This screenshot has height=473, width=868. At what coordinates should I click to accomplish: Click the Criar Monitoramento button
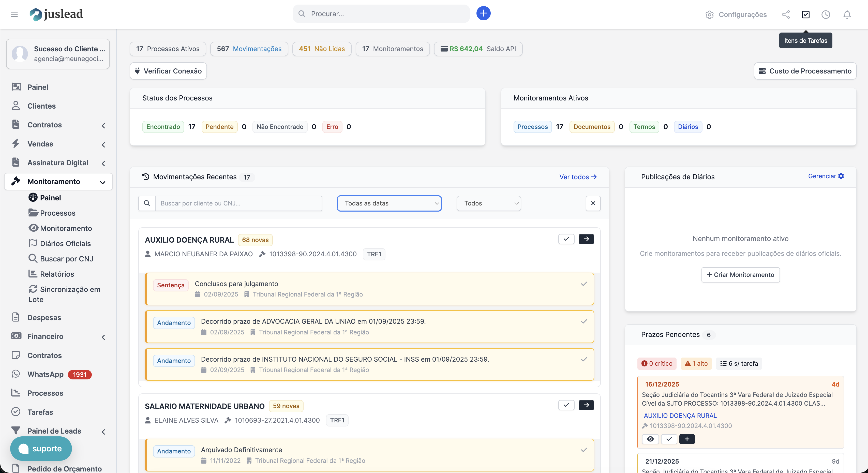click(x=740, y=275)
